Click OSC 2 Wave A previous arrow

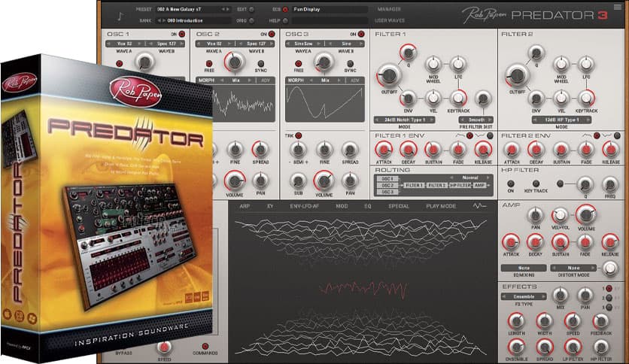[199, 44]
